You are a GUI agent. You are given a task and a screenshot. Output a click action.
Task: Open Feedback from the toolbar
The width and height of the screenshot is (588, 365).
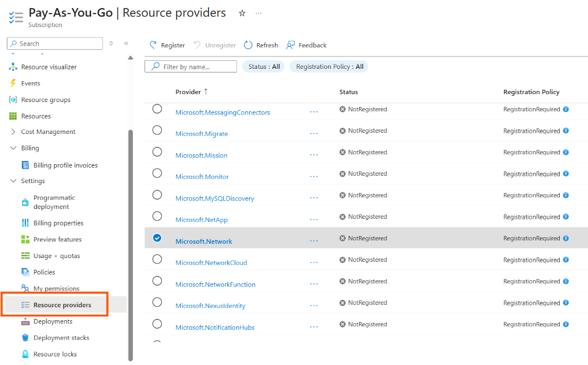[306, 45]
